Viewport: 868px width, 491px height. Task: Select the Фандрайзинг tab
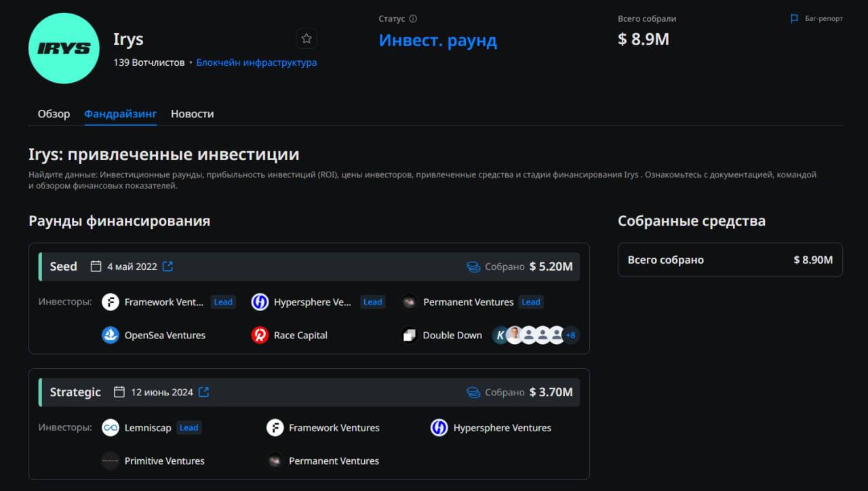tap(121, 114)
